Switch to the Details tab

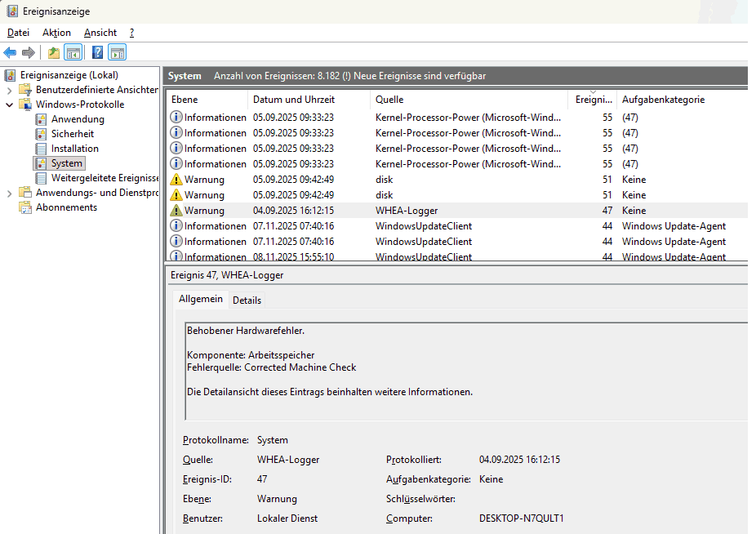[247, 300]
